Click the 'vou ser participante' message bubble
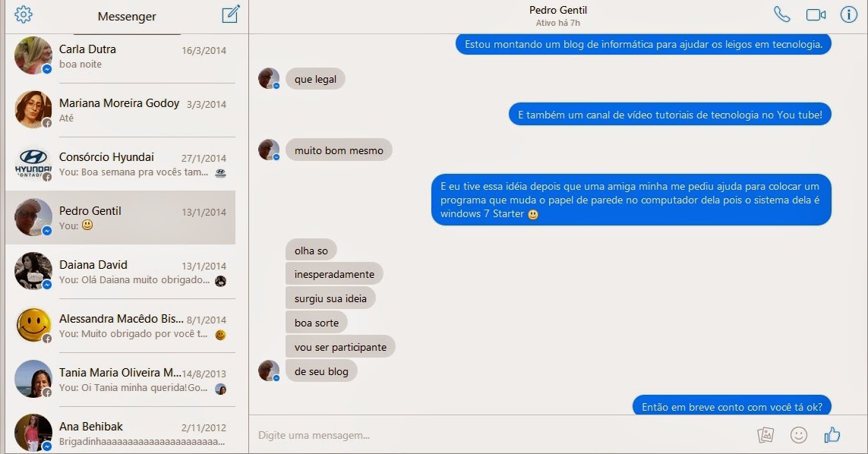 click(340, 347)
